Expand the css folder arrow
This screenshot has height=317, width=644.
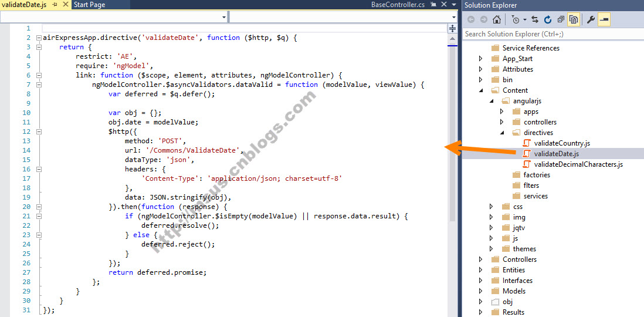pos(492,207)
